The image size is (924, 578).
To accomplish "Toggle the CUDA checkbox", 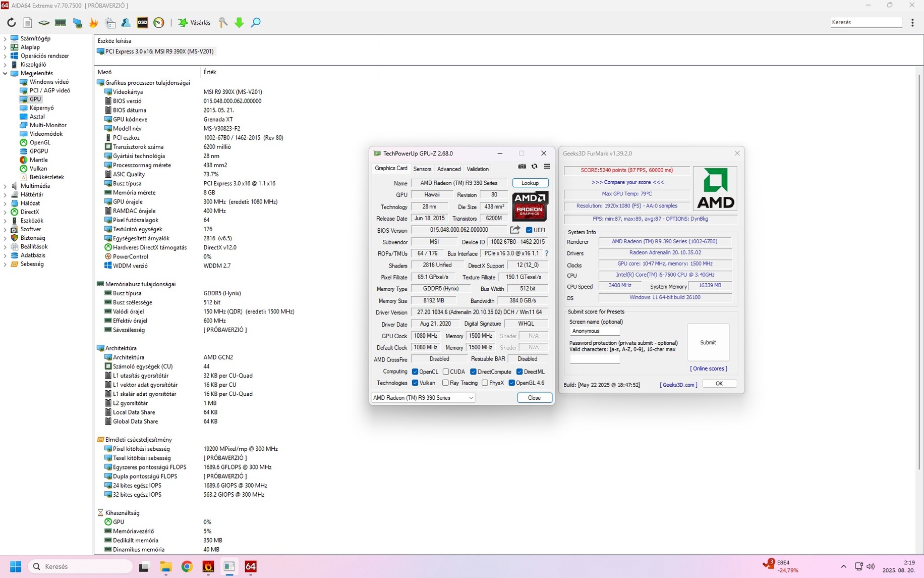I will 446,372.
